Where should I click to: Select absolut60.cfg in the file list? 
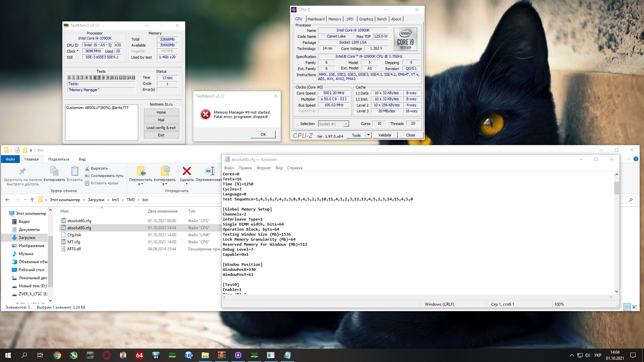click(x=79, y=221)
